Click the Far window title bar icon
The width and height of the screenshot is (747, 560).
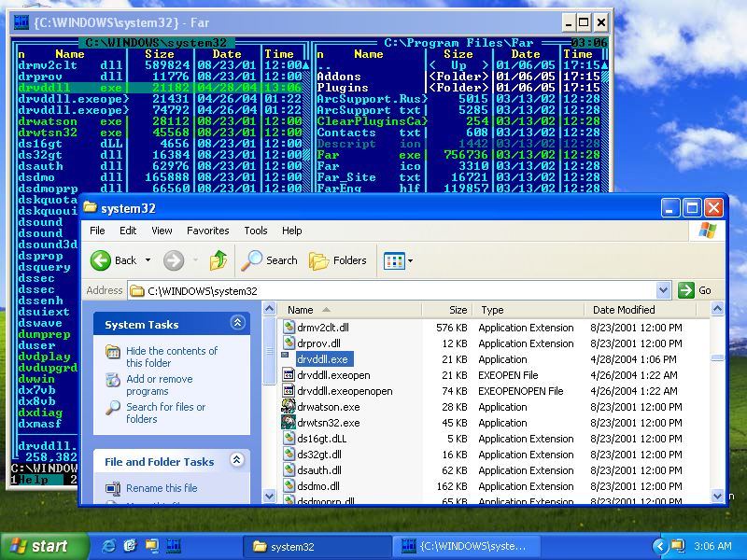pyautogui.click(x=21, y=22)
